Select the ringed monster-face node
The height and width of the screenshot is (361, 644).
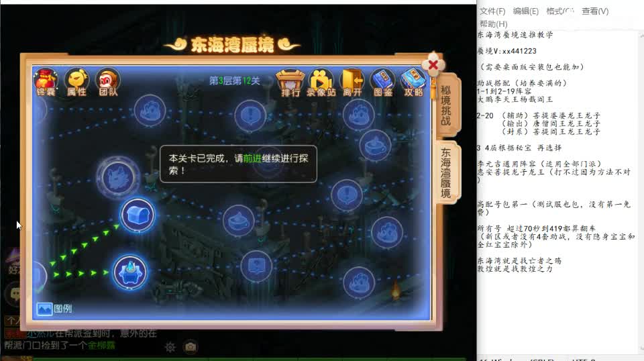click(x=118, y=177)
